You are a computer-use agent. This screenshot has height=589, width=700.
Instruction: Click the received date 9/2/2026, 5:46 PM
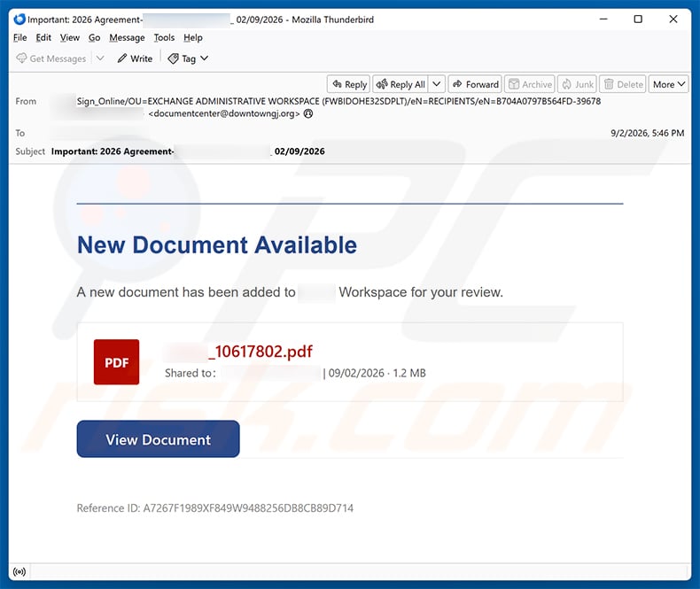point(648,133)
